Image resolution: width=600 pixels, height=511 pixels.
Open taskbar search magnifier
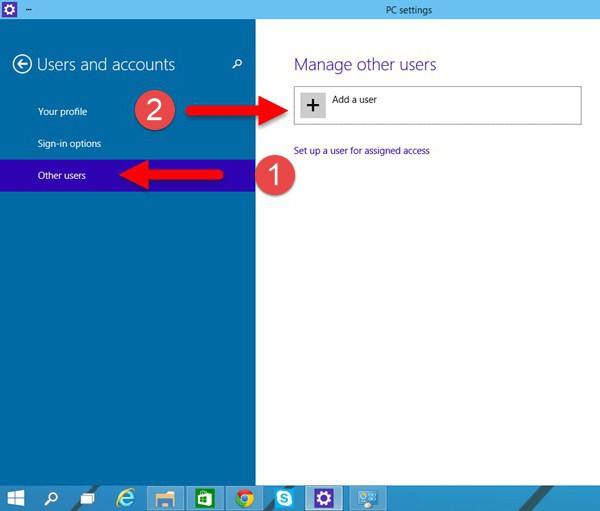(x=51, y=498)
